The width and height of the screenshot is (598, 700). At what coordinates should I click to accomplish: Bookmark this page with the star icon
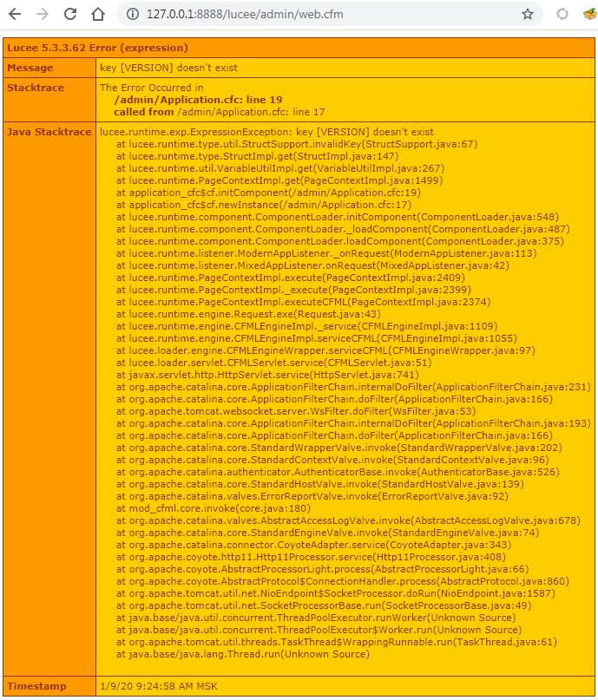[x=528, y=14]
